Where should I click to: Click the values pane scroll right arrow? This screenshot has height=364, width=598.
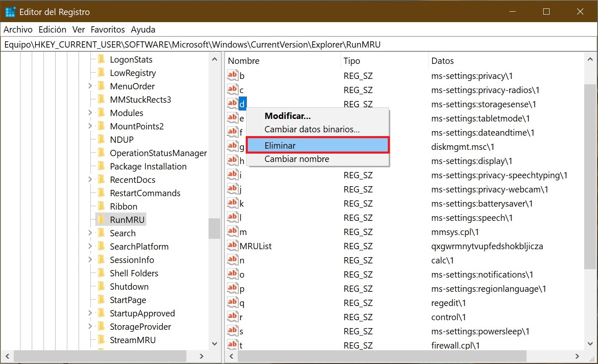577,356
